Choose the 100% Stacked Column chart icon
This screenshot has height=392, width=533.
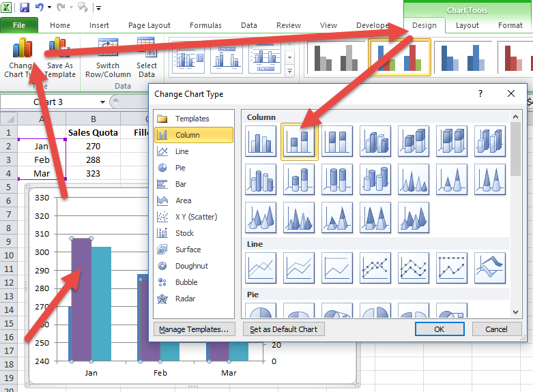click(x=337, y=141)
